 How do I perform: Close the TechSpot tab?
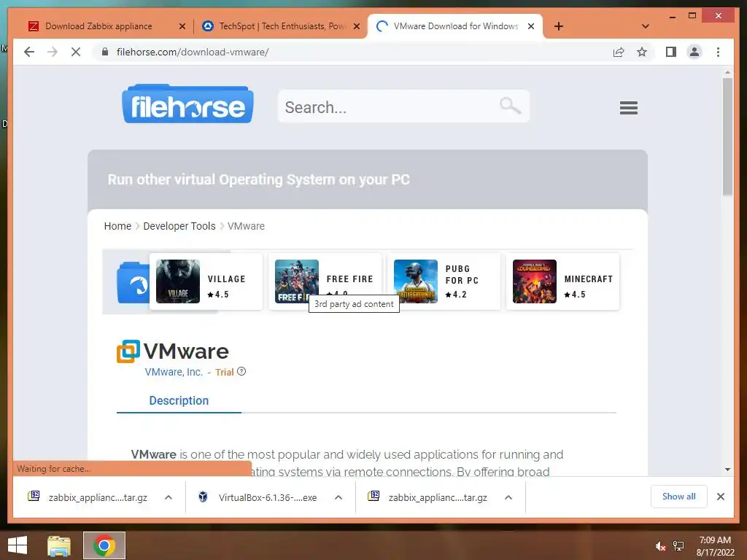pos(356,26)
